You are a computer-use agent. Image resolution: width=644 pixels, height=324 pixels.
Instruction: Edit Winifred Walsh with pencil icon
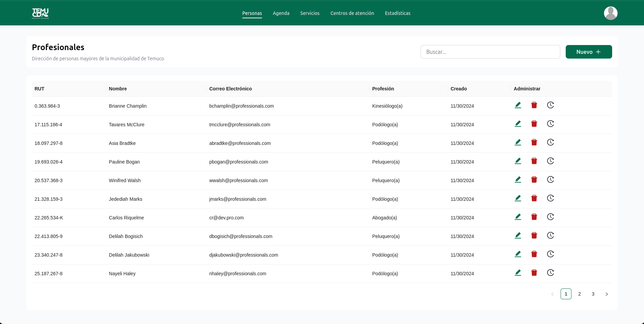[518, 180]
